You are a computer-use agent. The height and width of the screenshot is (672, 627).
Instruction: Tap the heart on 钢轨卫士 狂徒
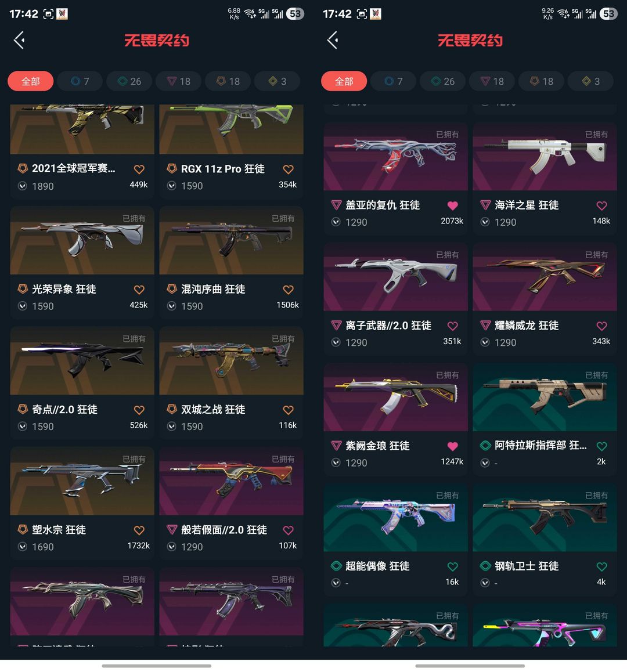pyautogui.click(x=601, y=566)
